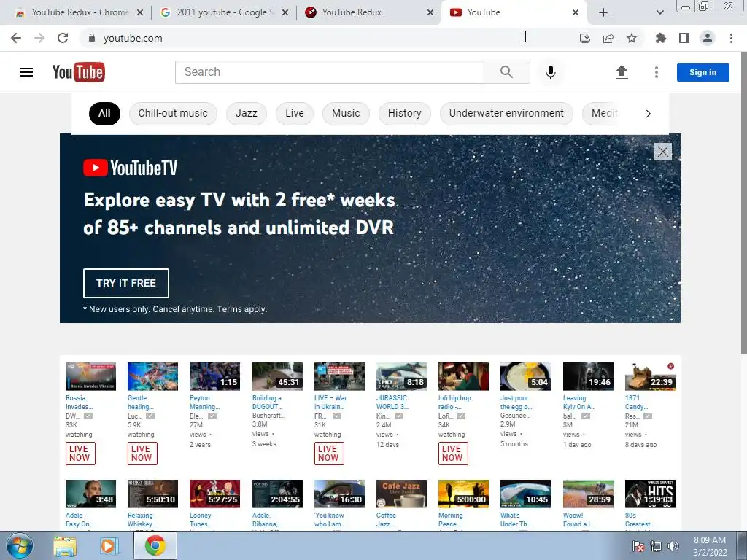Click the page vertical scrollbar
The image size is (747, 560).
pos(743,202)
